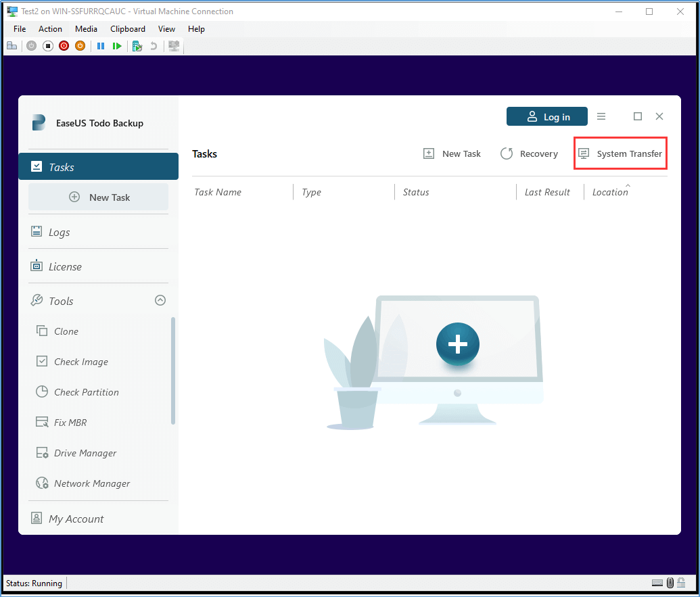Switch to the Logs section
The width and height of the screenshot is (700, 597).
59,232
